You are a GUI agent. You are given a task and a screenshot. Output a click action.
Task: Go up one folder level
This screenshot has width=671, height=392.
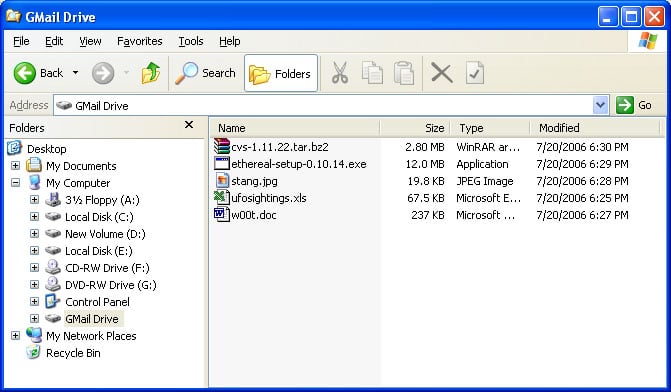[151, 73]
